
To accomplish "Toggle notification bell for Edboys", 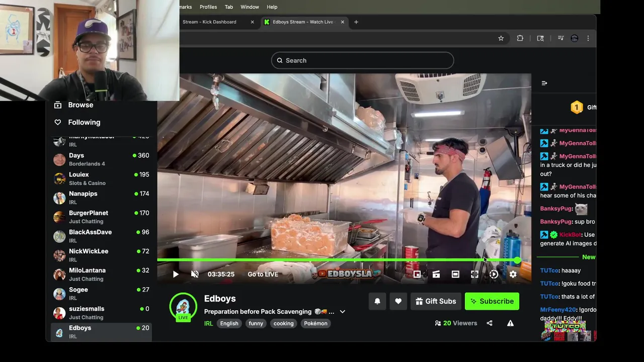I will (x=377, y=301).
